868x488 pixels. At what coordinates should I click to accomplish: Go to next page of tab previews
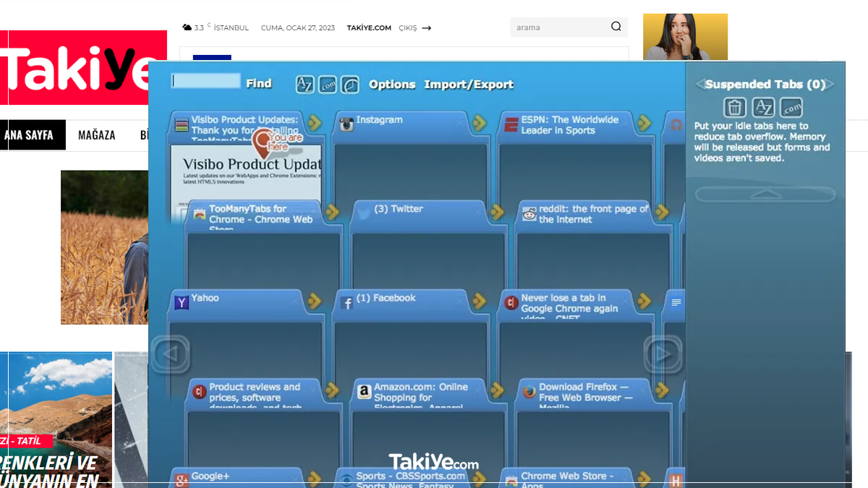click(662, 354)
